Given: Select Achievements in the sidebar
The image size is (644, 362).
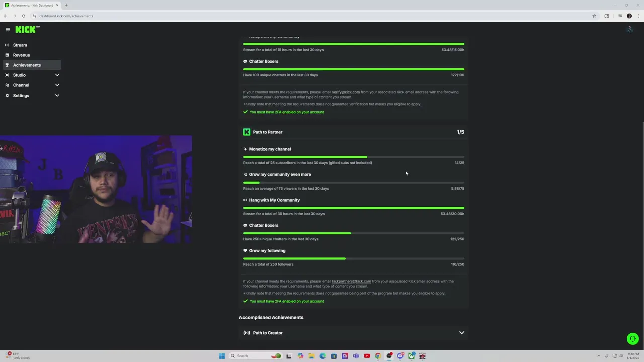Looking at the screenshot, I should point(32,65).
